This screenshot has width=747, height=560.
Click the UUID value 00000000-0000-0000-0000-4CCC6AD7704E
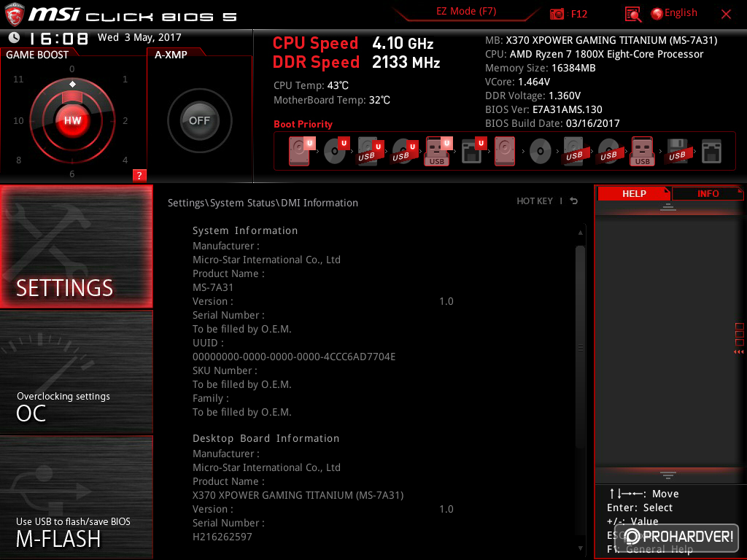coord(294,357)
